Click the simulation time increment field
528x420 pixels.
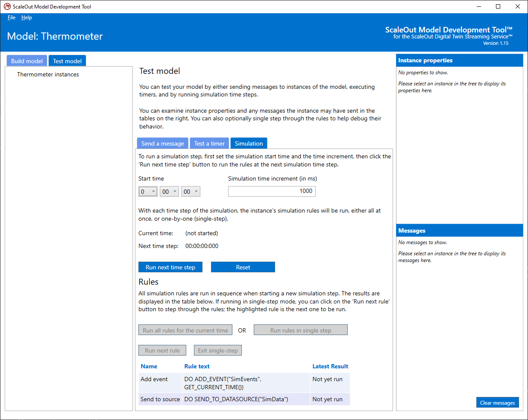(x=272, y=191)
